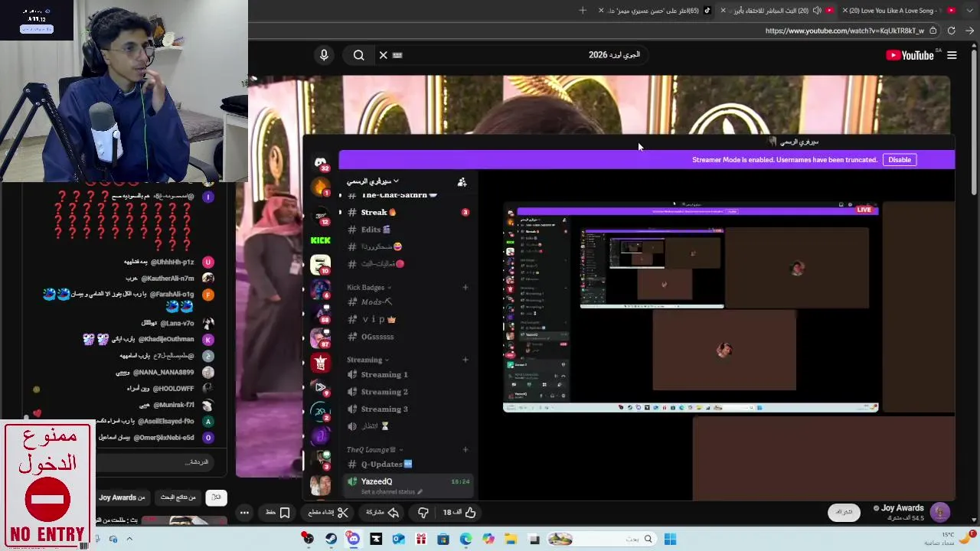Open Microsoft Edge from the taskbar
Screen dimensions: 980x551
tap(465, 540)
